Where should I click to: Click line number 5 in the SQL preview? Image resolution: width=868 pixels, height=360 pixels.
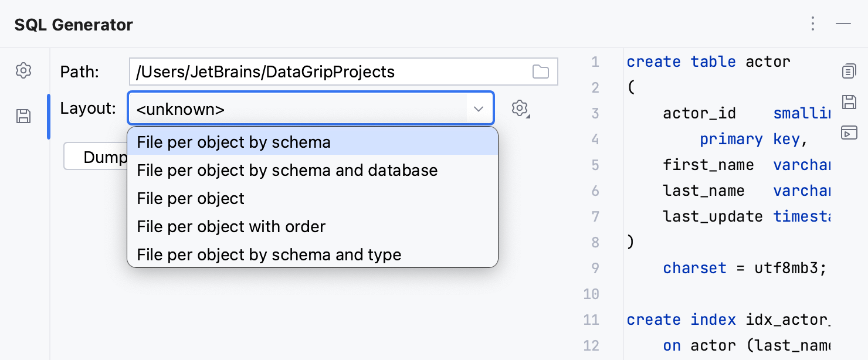click(595, 165)
